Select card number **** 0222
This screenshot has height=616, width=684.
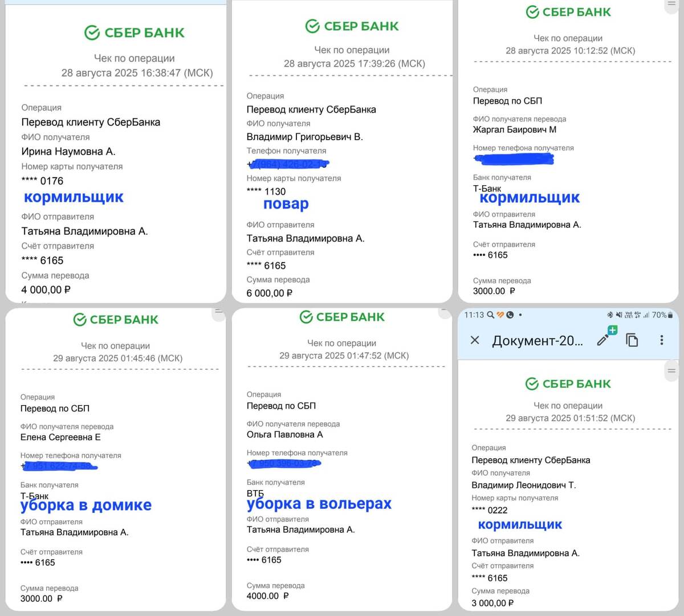[x=490, y=510]
